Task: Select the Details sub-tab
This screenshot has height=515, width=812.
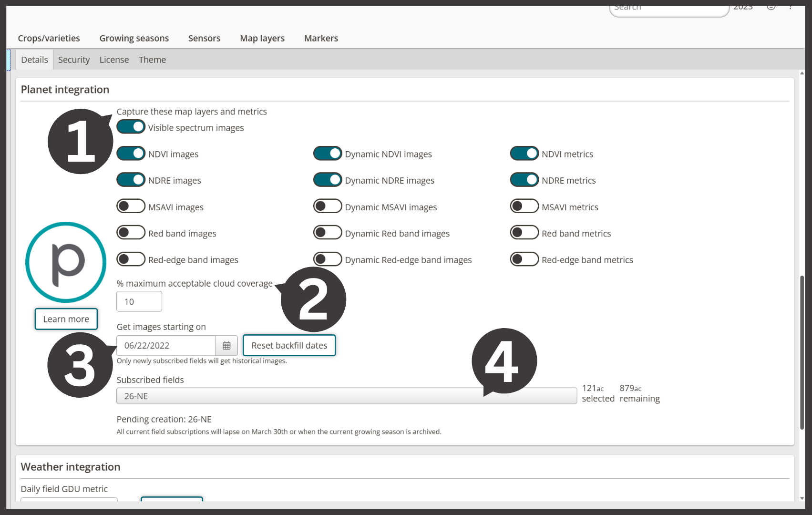Action: click(34, 60)
